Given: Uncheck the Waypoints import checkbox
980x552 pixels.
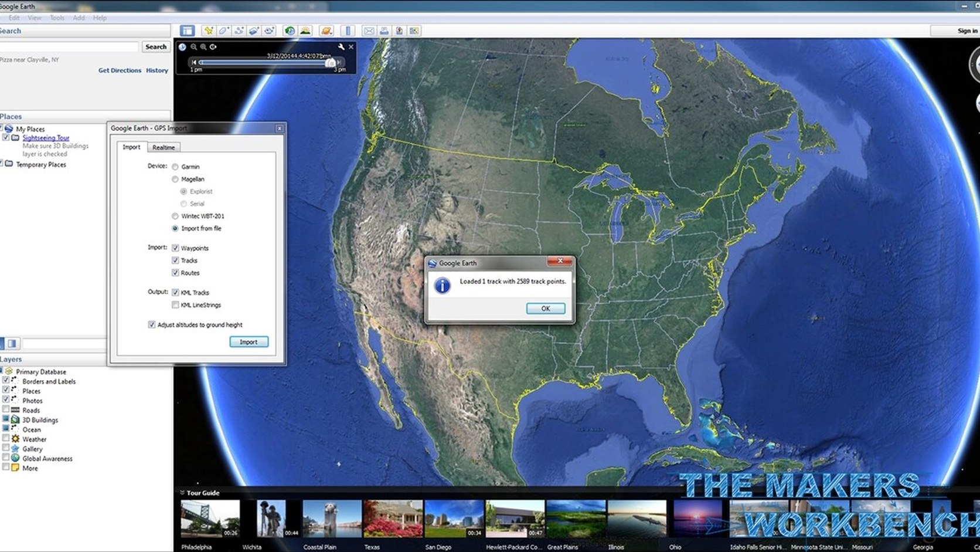Looking at the screenshot, I should click(175, 248).
